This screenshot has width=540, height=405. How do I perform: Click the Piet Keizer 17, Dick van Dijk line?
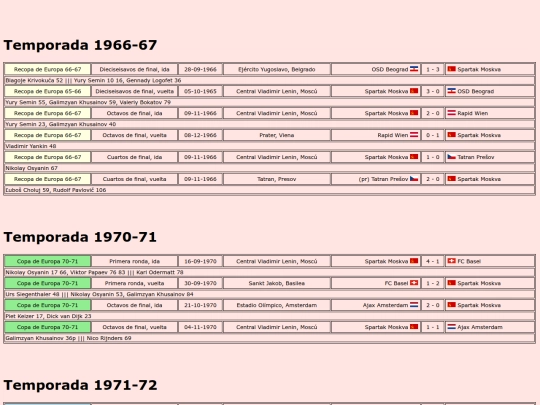pos(270,316)
